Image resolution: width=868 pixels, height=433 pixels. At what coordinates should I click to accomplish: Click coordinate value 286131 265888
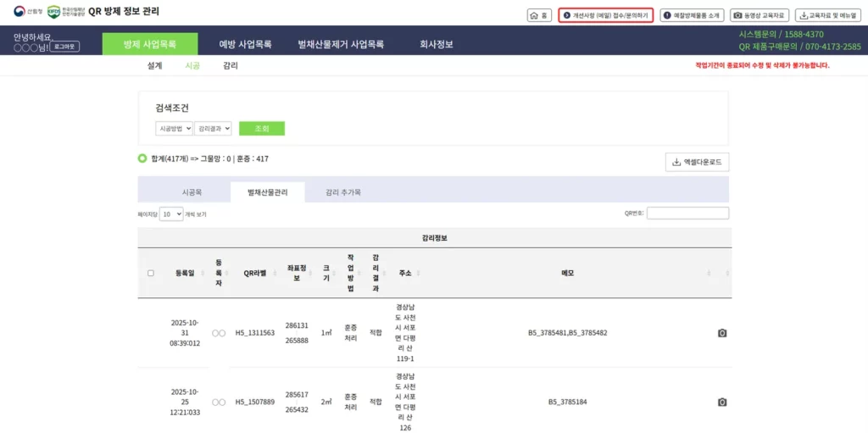pyautogui.click(x=297, y=333)
